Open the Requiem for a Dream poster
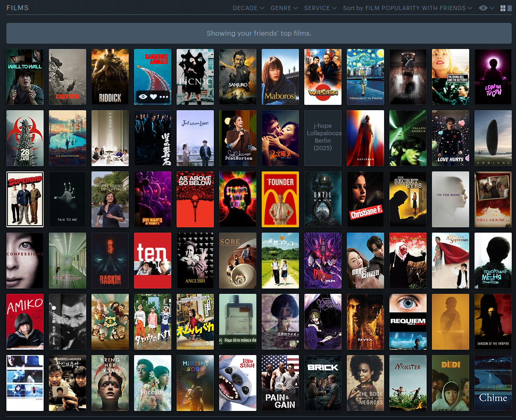 click(x=408, y=322)
